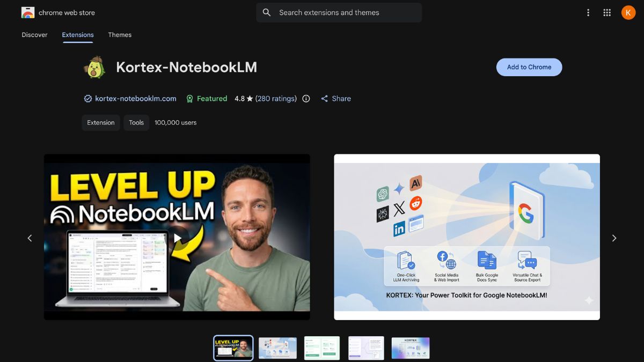Go to the Discover tab

34,35
